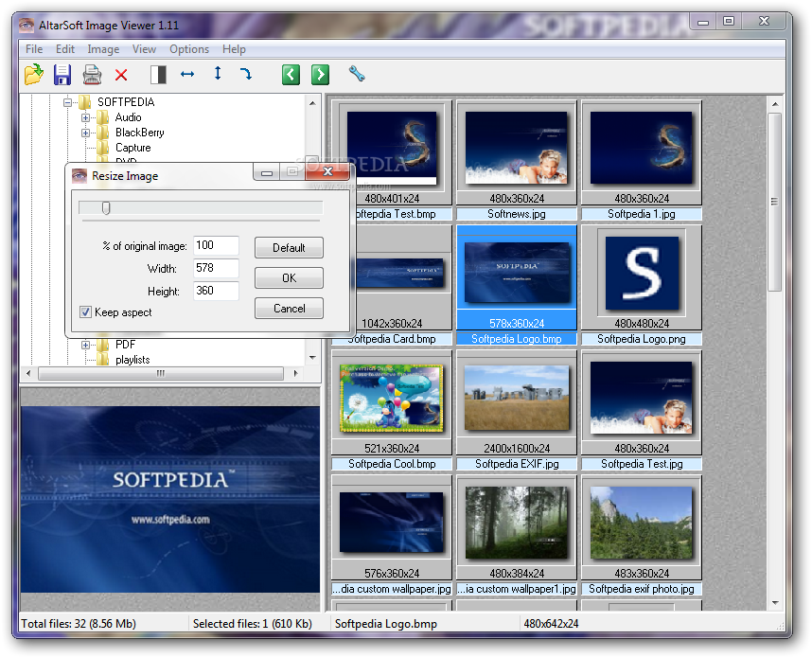
Task: Click 'Total files: 32 (8.56 Mb)' in status bar
Action: click(x=79, y=624)
